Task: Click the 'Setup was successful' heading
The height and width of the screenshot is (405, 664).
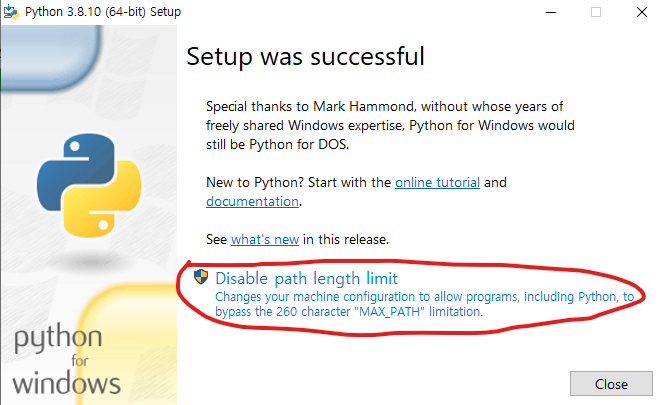Action: click(305, 56)
